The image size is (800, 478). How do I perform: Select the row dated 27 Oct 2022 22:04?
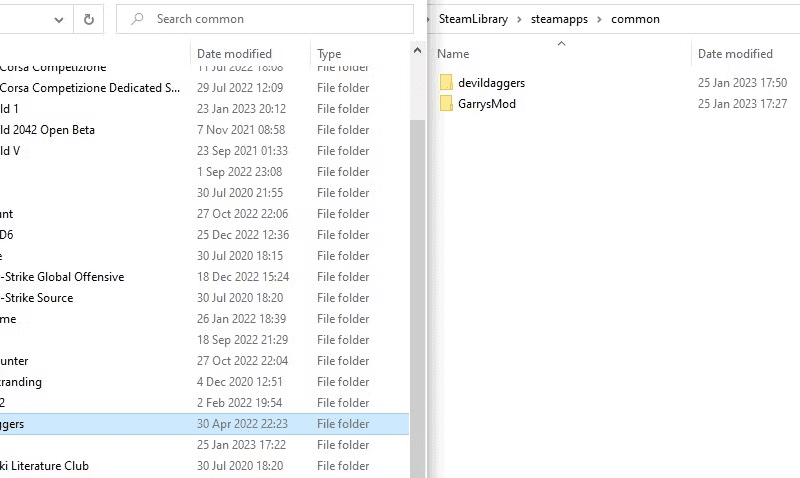204,360
